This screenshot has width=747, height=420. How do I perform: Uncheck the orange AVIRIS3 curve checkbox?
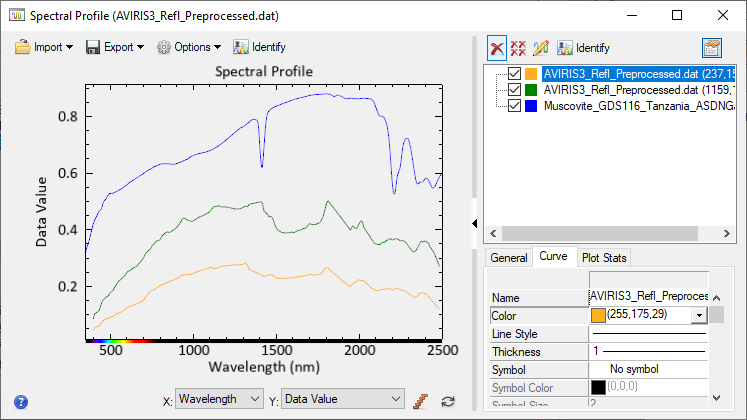pyautogui.click(x=515, y=74)
